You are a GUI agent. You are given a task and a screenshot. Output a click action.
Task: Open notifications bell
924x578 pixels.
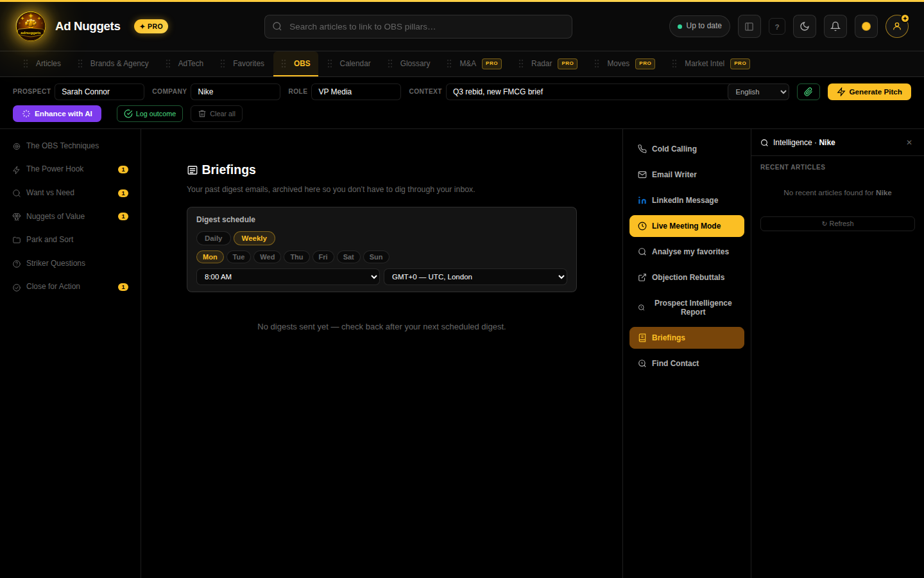835,26
